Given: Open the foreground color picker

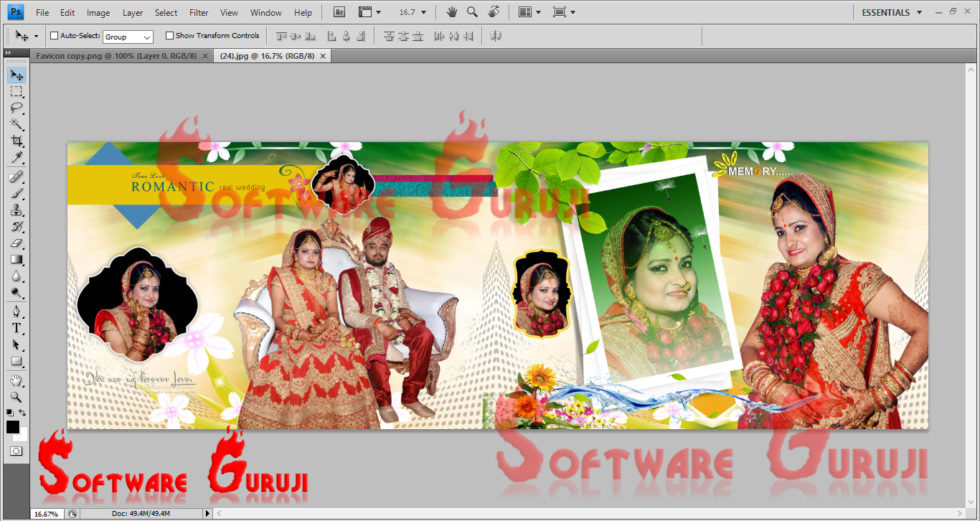Looking at the screenshot, I should [x=12, y=426].
